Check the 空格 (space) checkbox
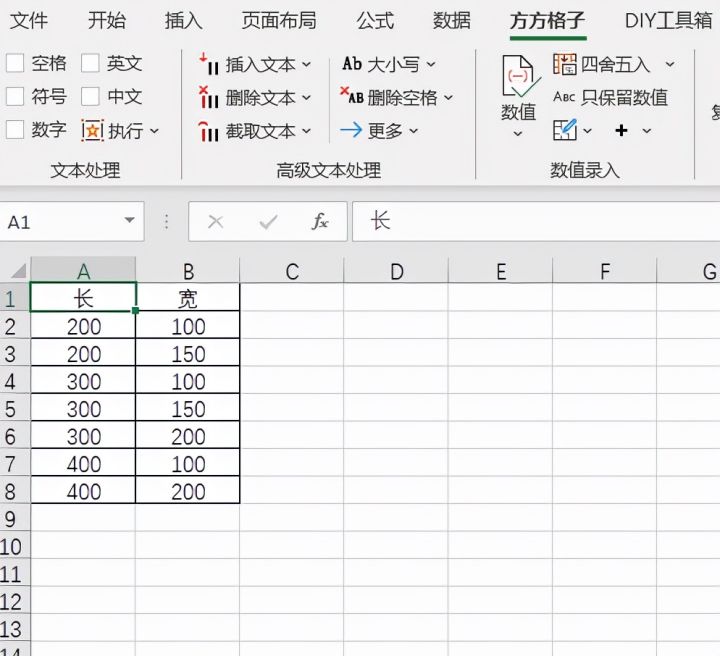The image size is (720, 656). click(x=15, y=63)
